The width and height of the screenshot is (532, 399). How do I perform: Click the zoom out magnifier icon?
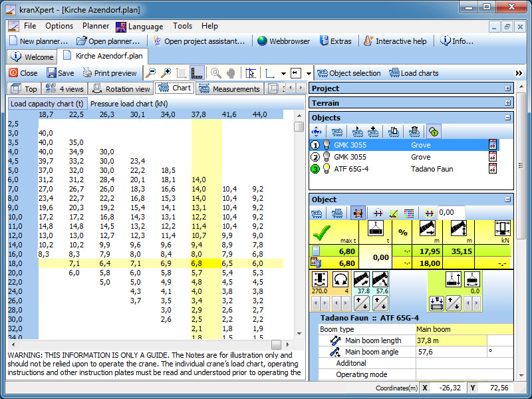point(151,73)
